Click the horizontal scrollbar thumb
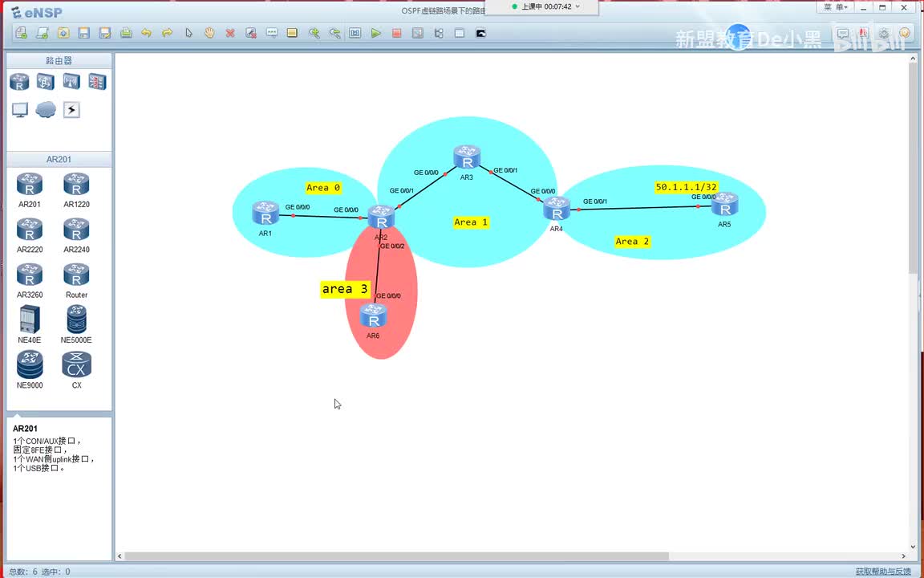Viewport: 924px width, 578px height. [396, 556]
